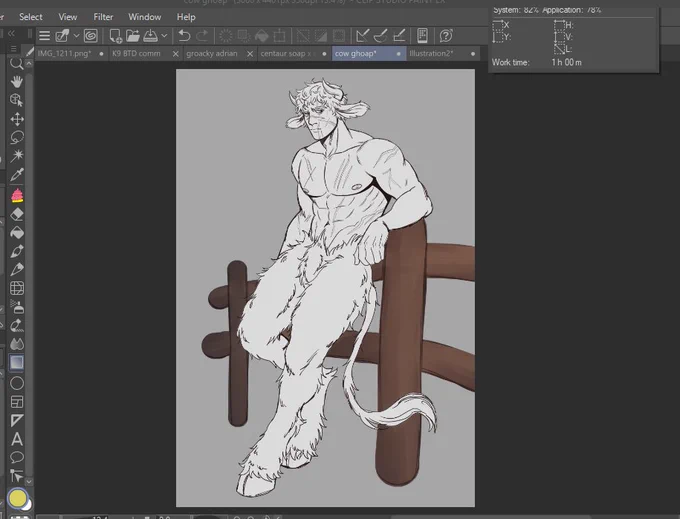
Task: Click the Invert selected area icon
Action: click(321, 36)
